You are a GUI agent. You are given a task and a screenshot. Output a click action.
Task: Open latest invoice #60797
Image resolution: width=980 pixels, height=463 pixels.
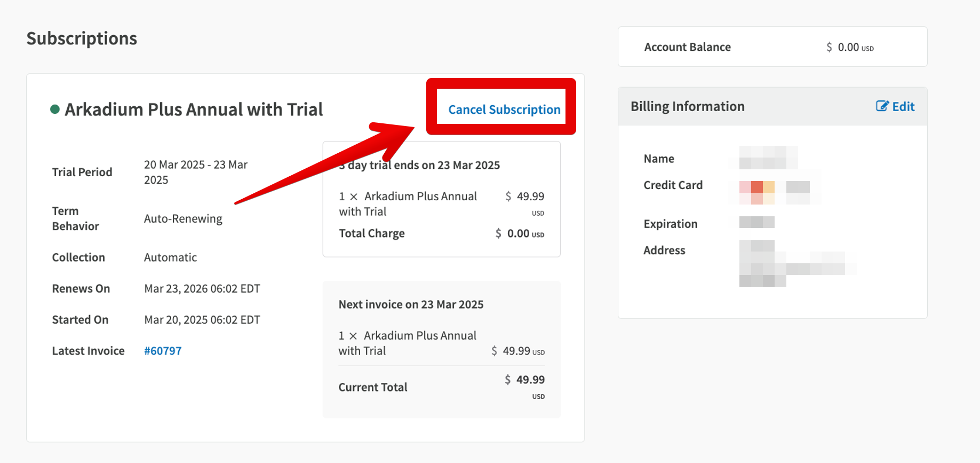pyautogui.click(x=163, y=351)
